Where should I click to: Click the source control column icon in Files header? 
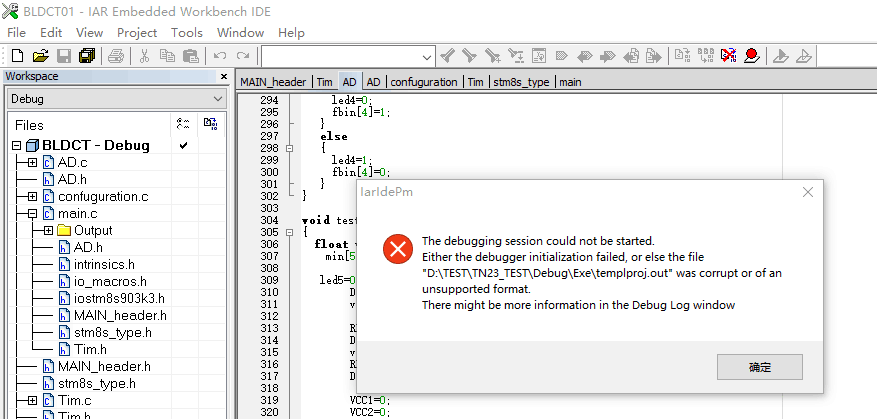(x=210, y=124)
